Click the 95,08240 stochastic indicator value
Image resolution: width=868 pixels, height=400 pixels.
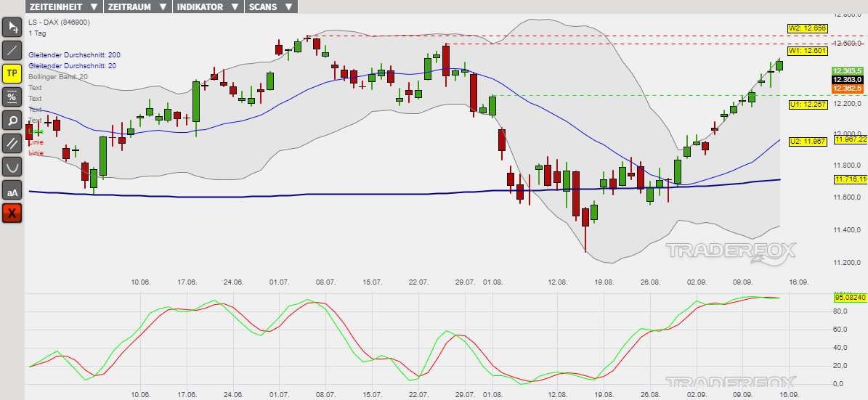[x=850, y=298]
